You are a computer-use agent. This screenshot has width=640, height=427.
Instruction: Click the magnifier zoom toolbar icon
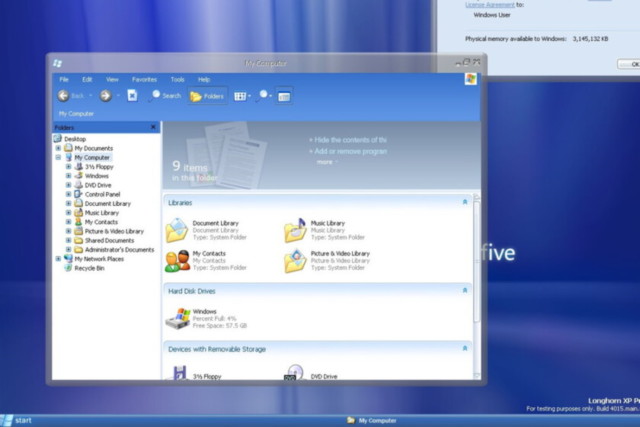(x=262, y=96)
